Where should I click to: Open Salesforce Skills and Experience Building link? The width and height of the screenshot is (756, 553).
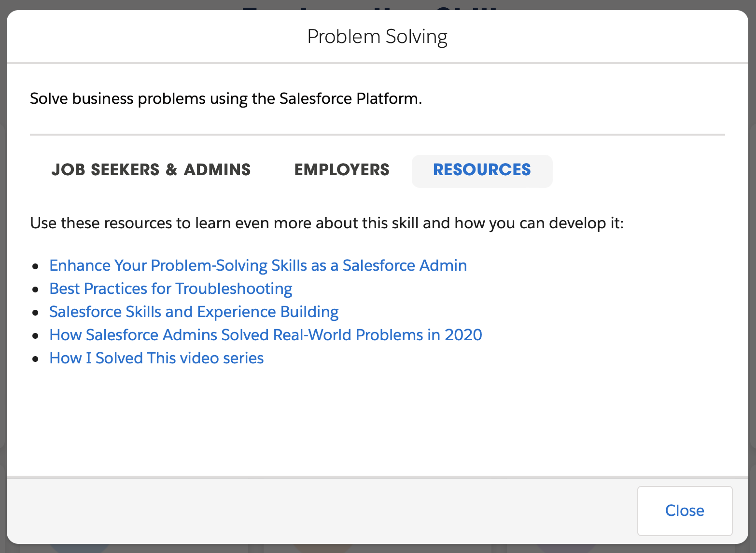point(194,312)
